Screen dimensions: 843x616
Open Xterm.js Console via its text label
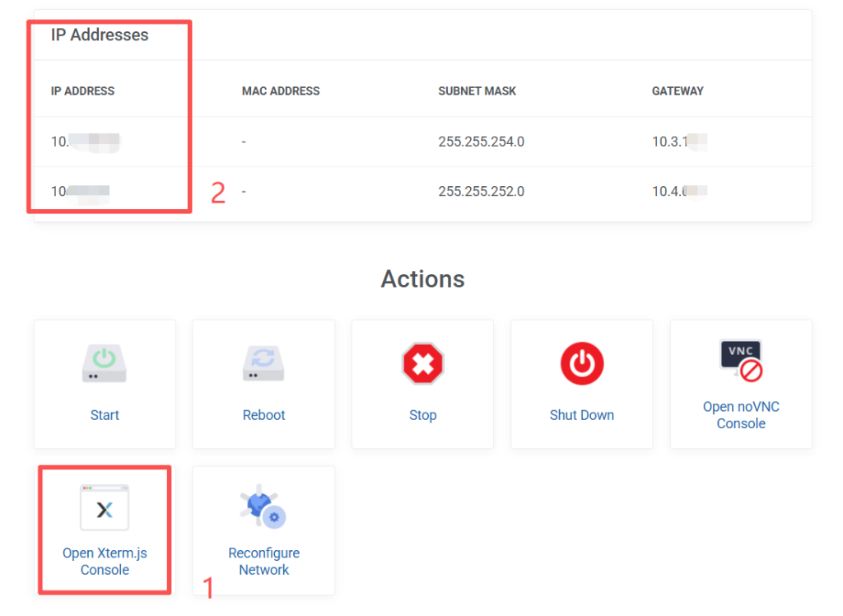105,562
